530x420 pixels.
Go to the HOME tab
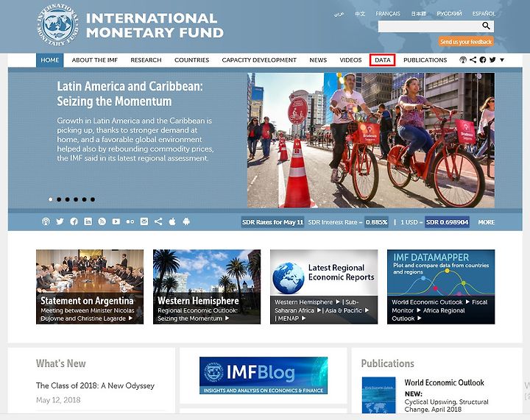[50, 60]
